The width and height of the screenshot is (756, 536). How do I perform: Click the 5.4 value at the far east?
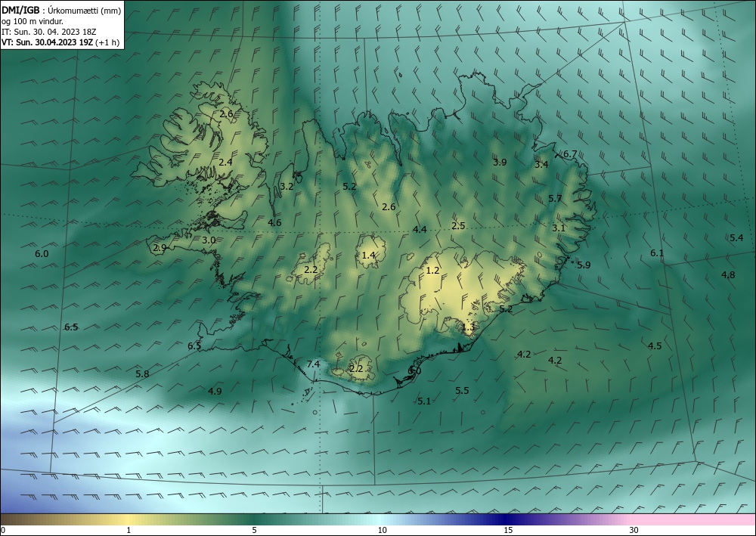pyautogui.click(x=736, y=237)
